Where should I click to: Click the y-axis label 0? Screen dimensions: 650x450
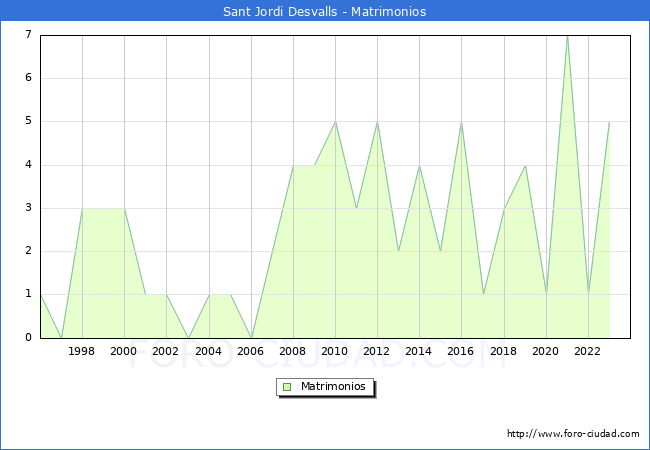click(x=28, y=337)
